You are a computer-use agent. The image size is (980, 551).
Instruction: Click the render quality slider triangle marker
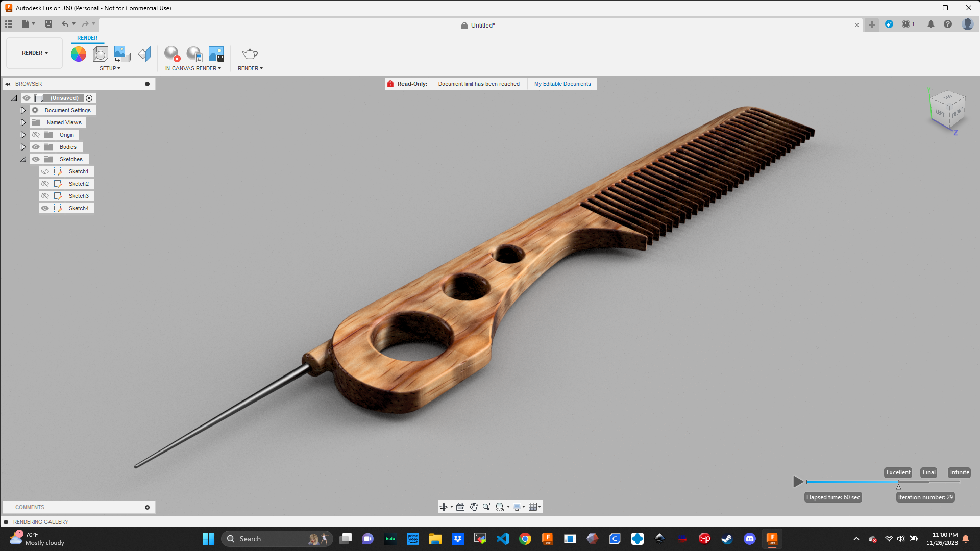coord(898,487)
